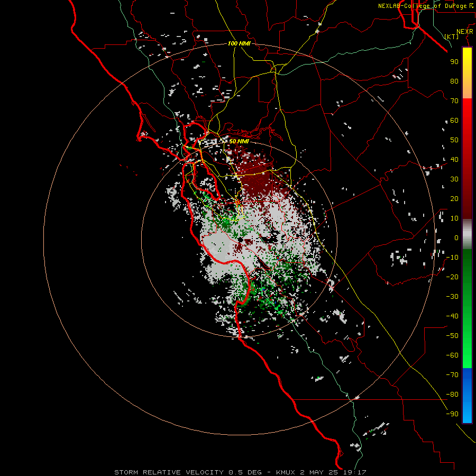Select the "-80" value on velocity scale
Screen dimensions: 476x476
tap(452, 395)
